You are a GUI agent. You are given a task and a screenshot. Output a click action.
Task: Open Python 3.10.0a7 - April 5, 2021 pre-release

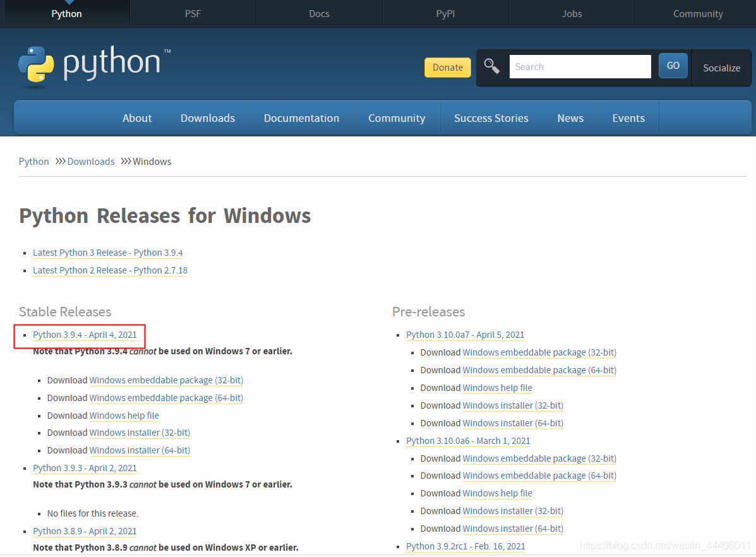click(465, 335)
